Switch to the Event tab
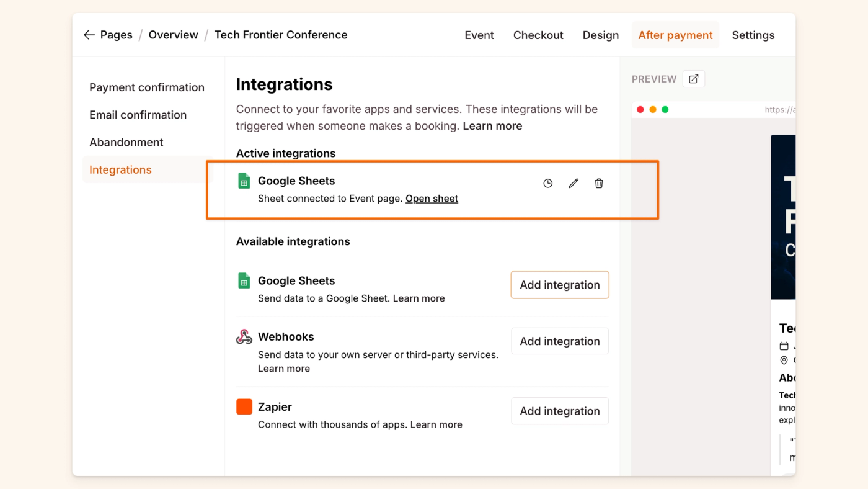The image size is (868, 489). (479, 35)
